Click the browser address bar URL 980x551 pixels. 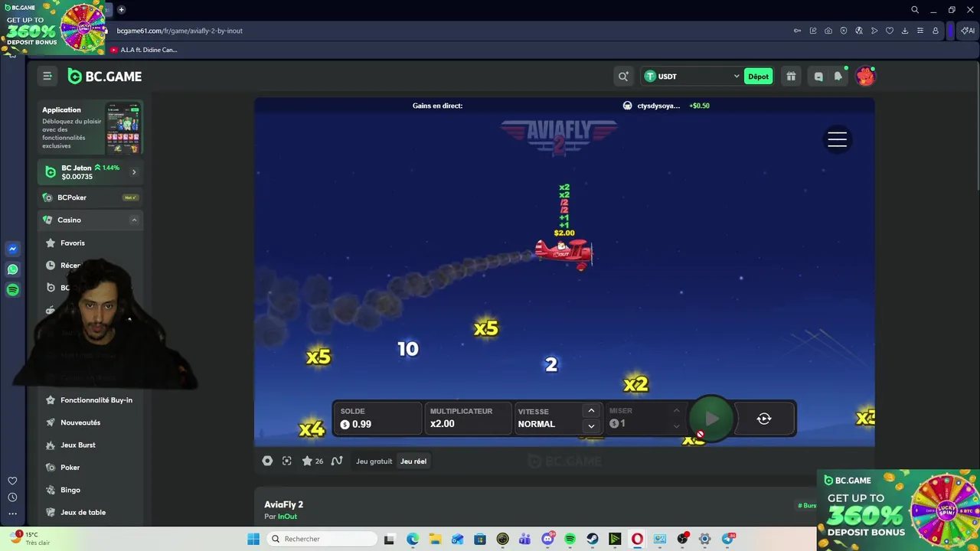tap(179, 31)
